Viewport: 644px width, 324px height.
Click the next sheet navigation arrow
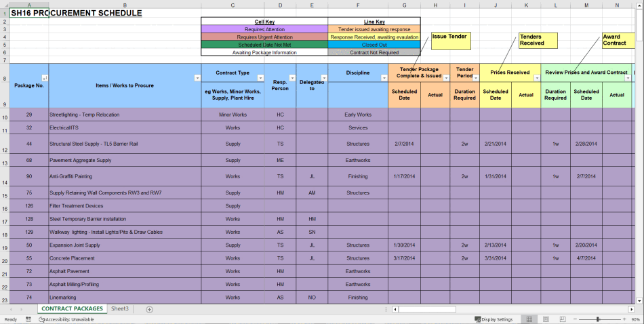pyautogui.click(x=21, y=309)
